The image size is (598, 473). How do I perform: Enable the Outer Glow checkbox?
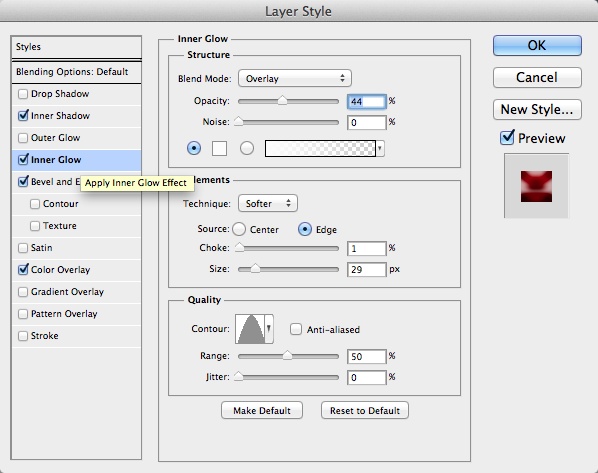coord(23,138)
